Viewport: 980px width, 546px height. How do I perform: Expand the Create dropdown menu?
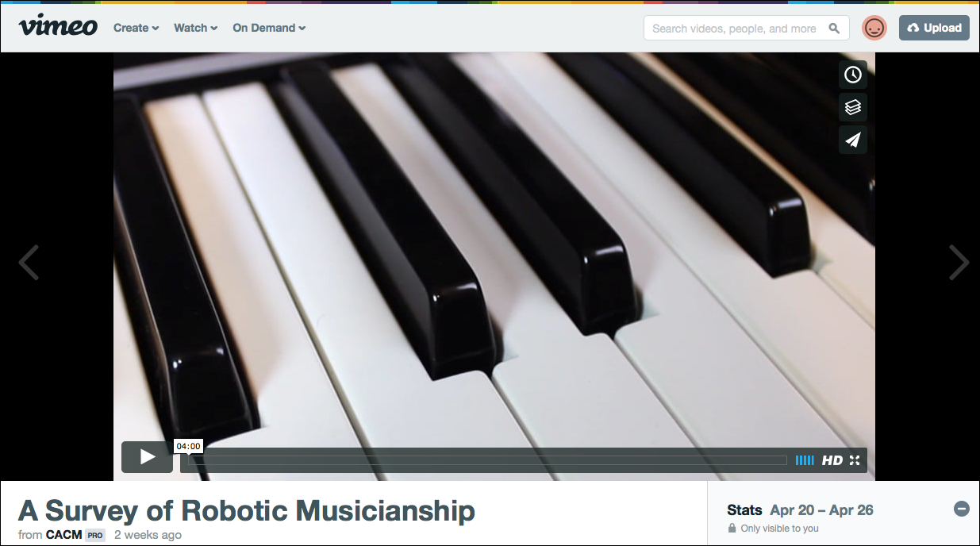(136, 28)
